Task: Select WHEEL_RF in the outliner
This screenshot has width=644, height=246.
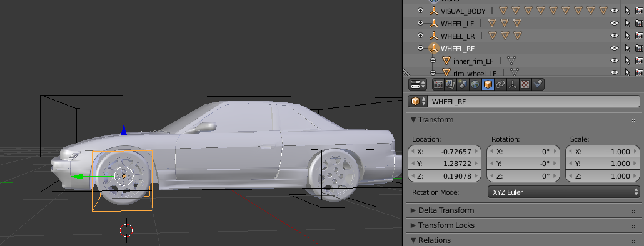Action: click(x=458, y=48)
